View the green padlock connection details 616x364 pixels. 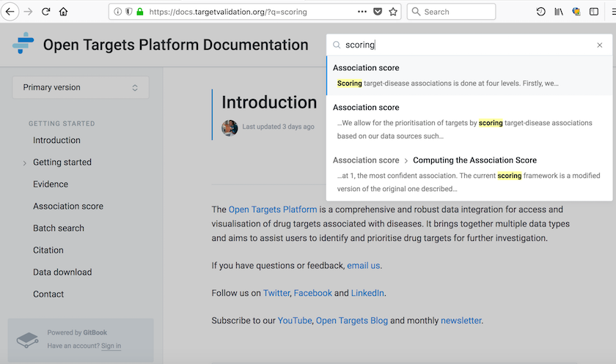(140, 12)
